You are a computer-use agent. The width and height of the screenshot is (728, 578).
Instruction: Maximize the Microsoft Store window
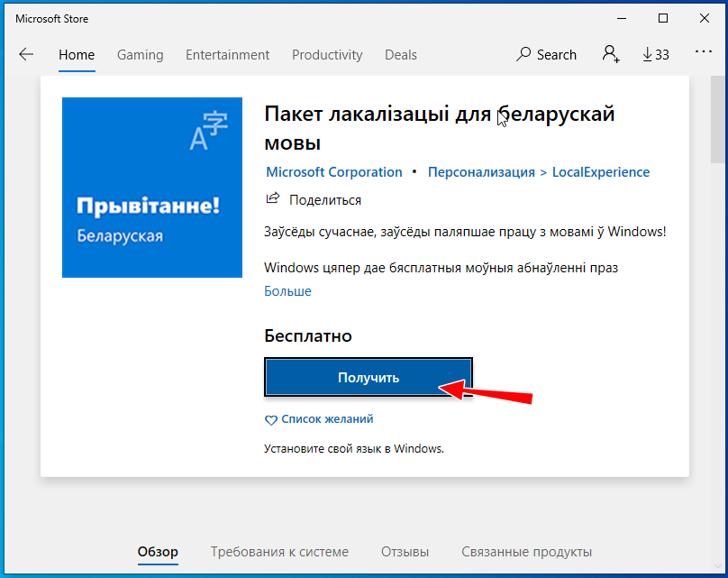coord(663,19)
